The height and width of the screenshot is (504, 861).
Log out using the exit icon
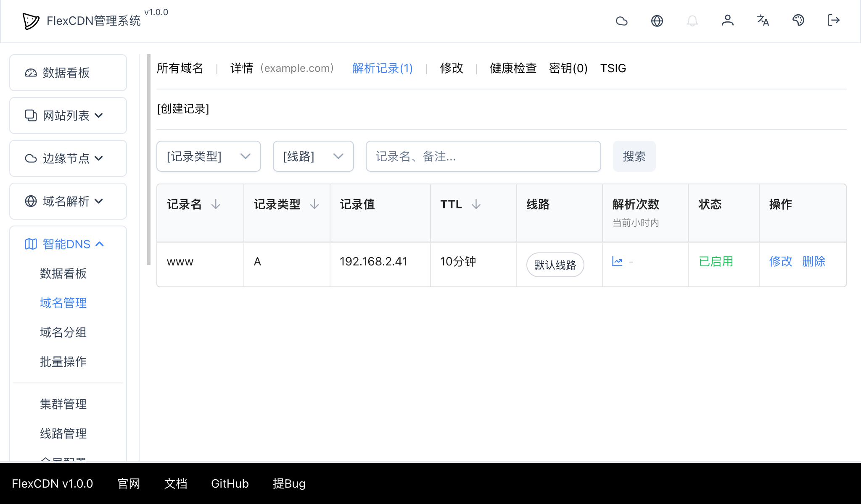[x=833, y=21]
